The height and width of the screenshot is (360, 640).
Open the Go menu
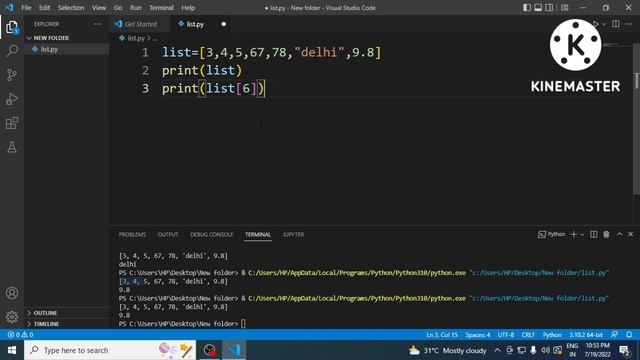(x=118, y=8)
